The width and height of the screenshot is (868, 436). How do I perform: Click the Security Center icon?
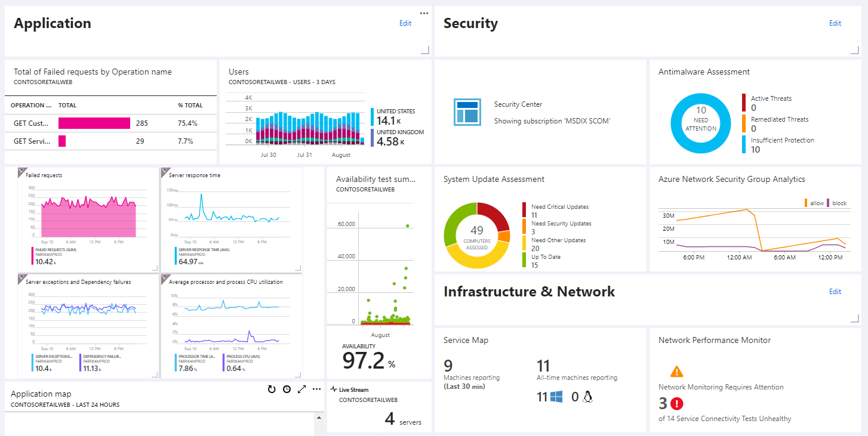tap(467, 112)
